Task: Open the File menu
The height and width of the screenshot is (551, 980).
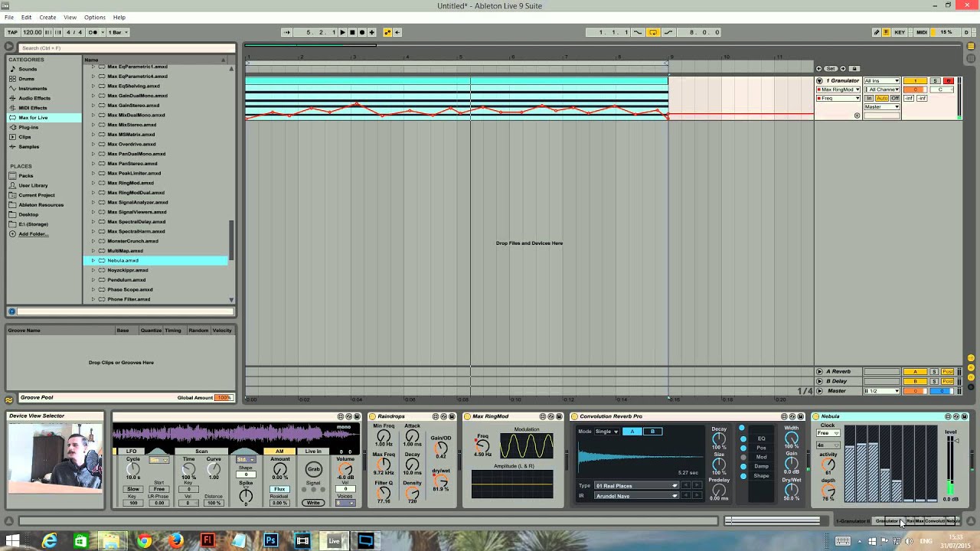Action: click(8, 17)
